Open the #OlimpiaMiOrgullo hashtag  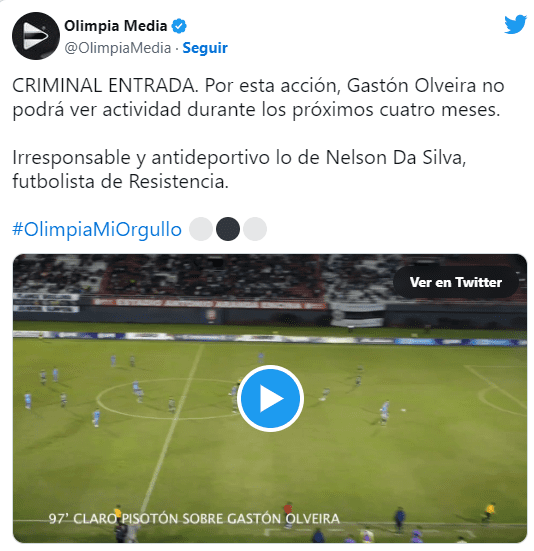pyautogui.click(x=97, y=229)
